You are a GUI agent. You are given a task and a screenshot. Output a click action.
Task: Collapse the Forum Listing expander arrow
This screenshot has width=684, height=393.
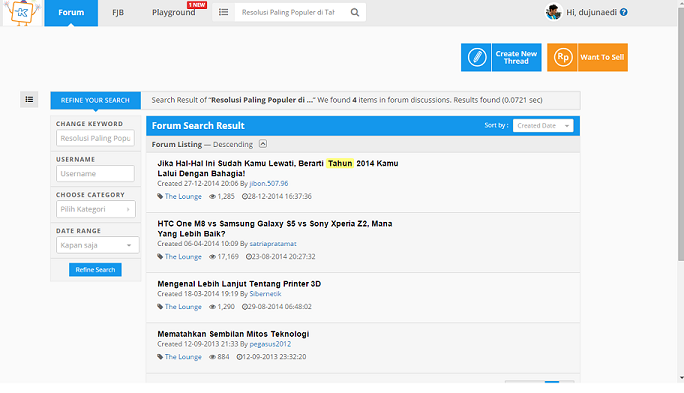pyautogui.click(x=263, y=144)
